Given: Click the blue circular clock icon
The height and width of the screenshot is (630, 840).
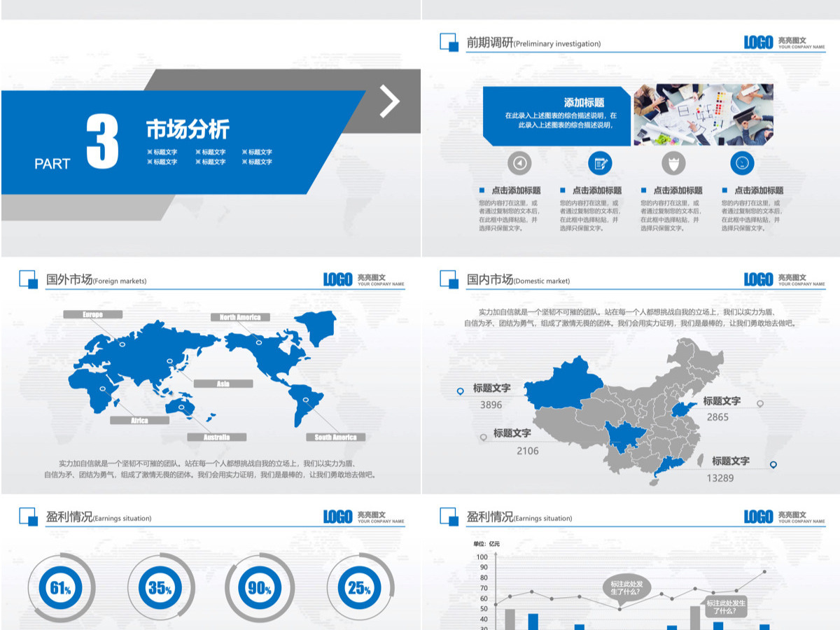Looking at the screenshot, I should pos(743,163).
